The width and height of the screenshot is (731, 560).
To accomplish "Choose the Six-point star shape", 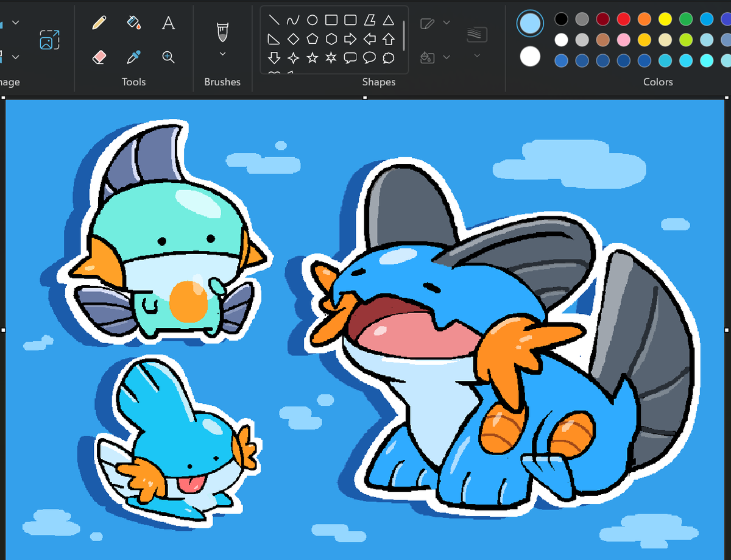I will (331, 58).
